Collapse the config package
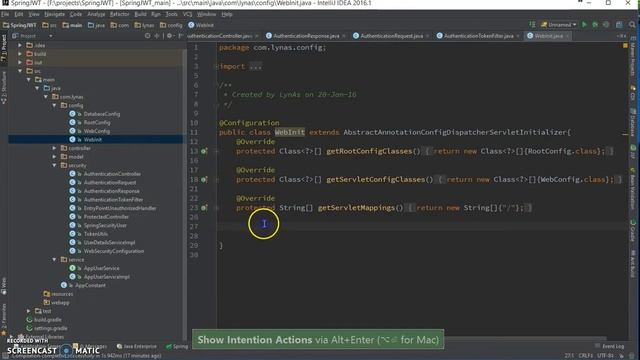The image size is (640, 360). pos(54,105)
